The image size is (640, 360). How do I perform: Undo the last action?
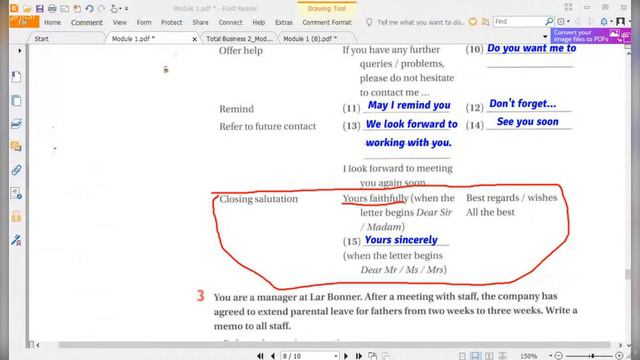pyautogui.click(x=89, y=8)
